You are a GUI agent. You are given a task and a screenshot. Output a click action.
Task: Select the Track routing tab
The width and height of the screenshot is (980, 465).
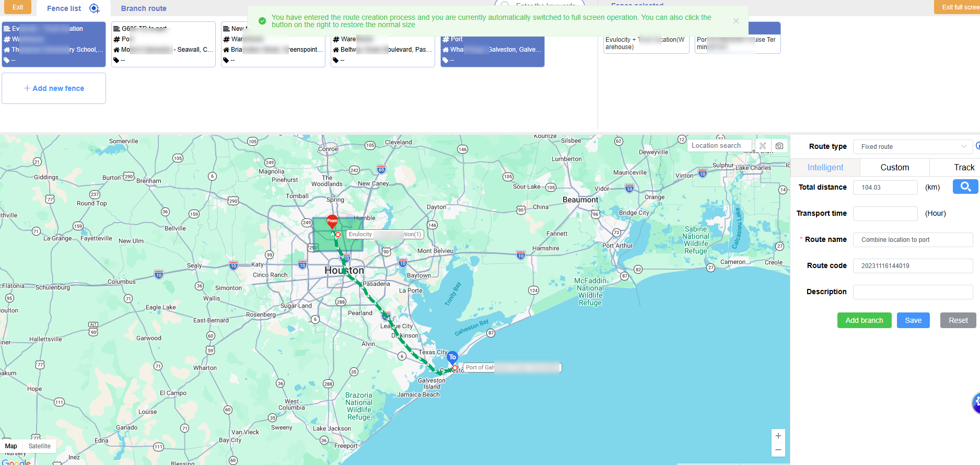tap(963, 167)
